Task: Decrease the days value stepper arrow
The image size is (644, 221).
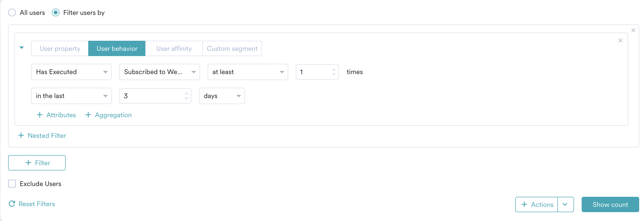Action: coord(186,99)
